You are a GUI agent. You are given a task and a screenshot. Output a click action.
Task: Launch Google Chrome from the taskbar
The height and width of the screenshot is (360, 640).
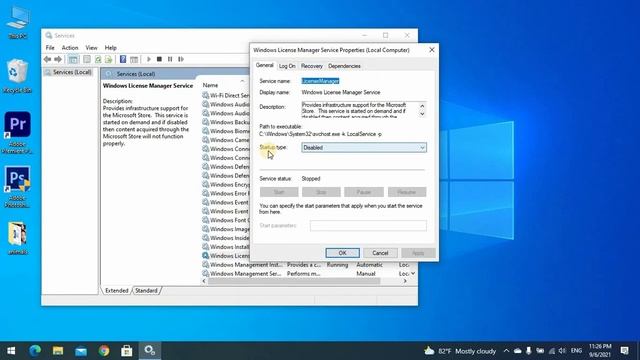104,351
